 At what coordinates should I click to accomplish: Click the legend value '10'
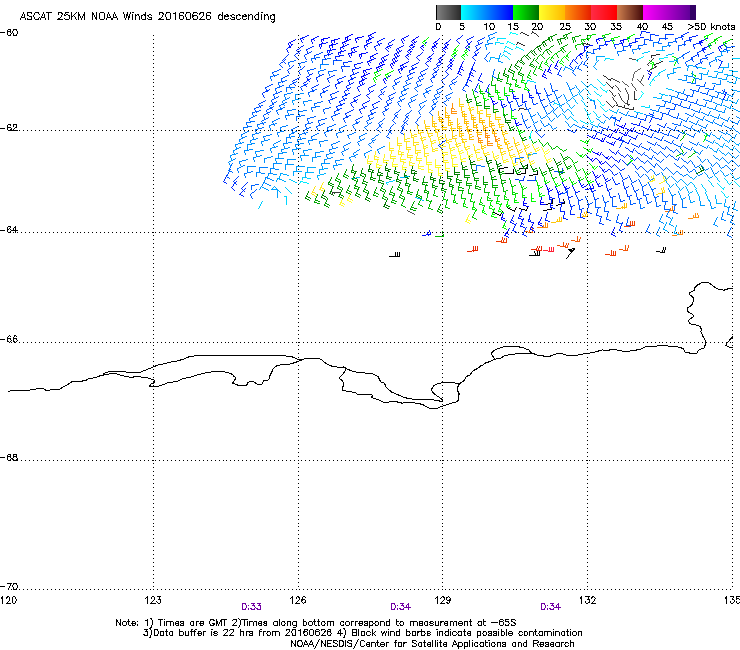489,27
